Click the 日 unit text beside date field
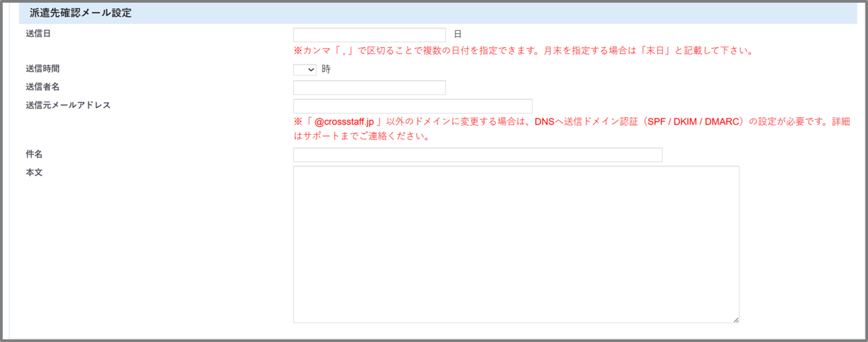Image resolution: width=868 pixels, height=342 pixels. tap(458, 33)
